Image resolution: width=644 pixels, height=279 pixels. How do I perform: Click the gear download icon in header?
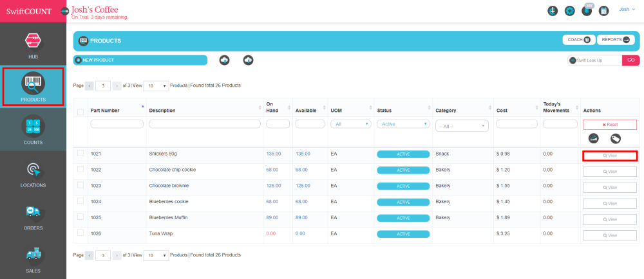coord(553,11)
